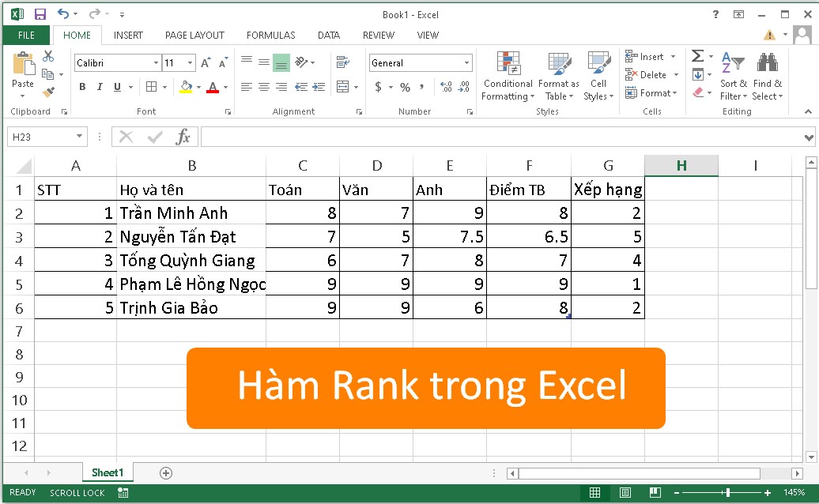Center text horizontally
819x504 pixels.
[264, 87]
